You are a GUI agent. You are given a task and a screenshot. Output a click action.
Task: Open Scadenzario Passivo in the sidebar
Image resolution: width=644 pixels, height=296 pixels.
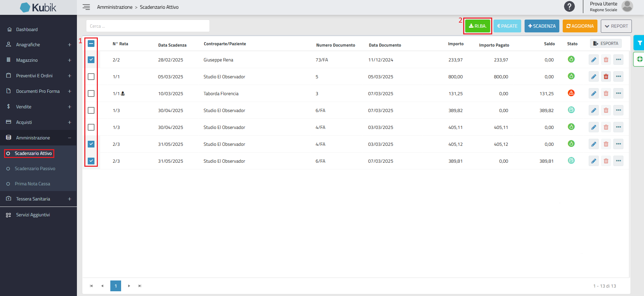(x=35, y=168)
